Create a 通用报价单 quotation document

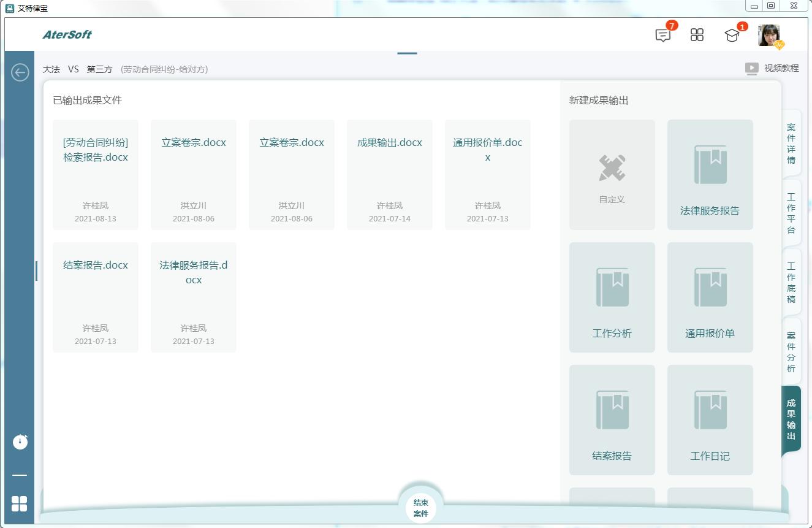click(x=709, y=297)
